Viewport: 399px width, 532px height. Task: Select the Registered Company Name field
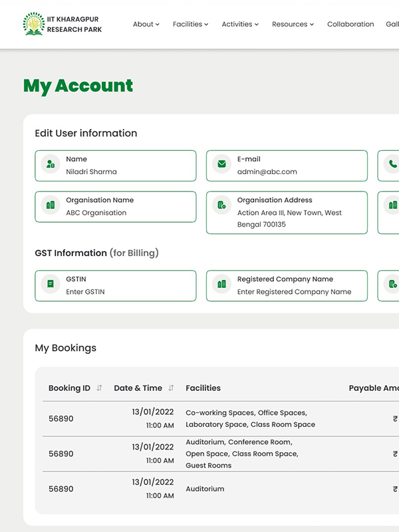click(x=287, y=286)
